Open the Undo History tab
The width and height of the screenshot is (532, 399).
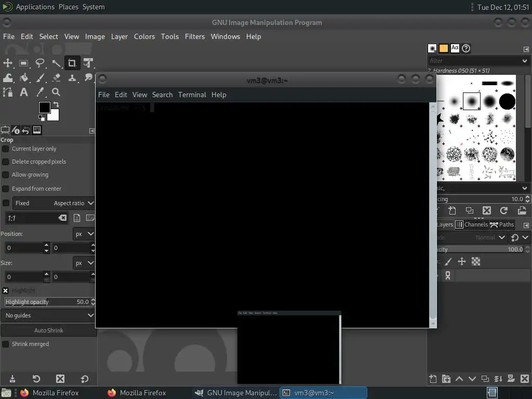pyautogui.click(x=26, y=130)
